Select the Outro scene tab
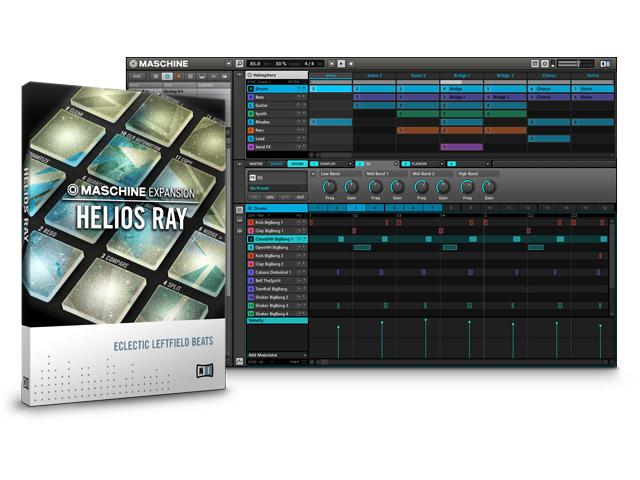The image size is (640, 480). tap(593, 76)
